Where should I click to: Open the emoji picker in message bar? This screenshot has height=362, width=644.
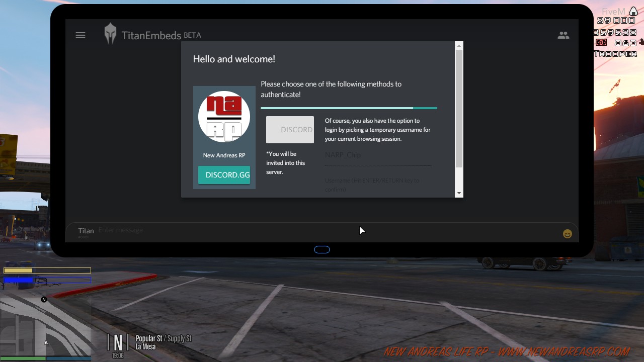click(568, 234)
